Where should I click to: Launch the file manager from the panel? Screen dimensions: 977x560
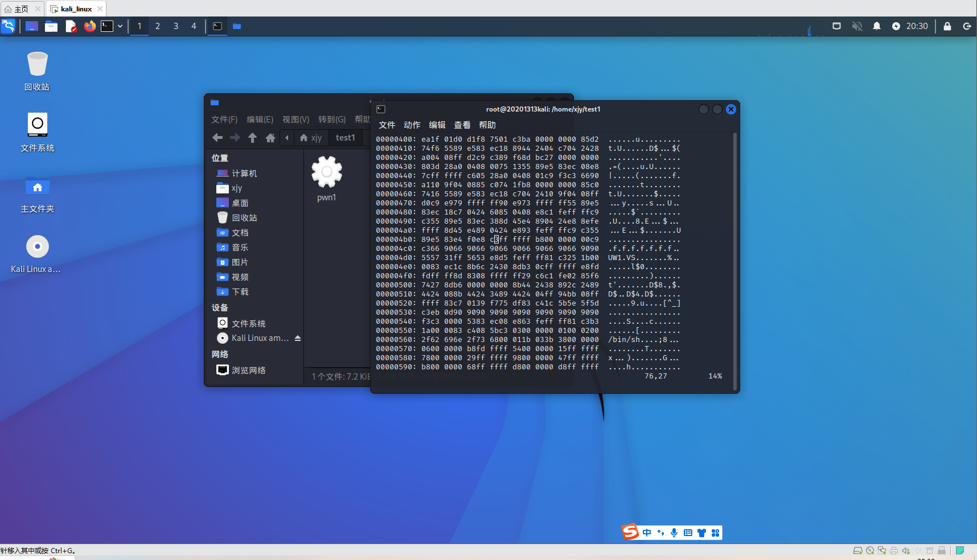point(51,26)
